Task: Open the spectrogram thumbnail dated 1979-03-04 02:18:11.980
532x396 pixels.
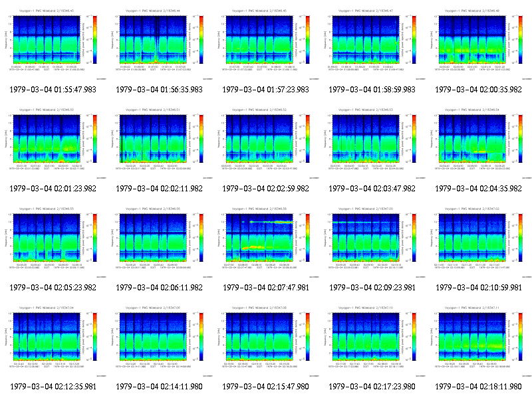Action: [479, 341]
